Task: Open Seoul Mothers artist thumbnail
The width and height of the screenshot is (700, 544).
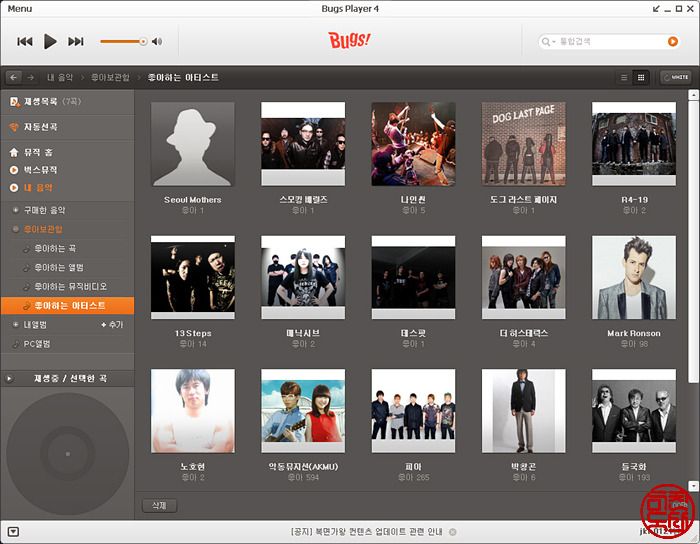Action: point(193,144)
